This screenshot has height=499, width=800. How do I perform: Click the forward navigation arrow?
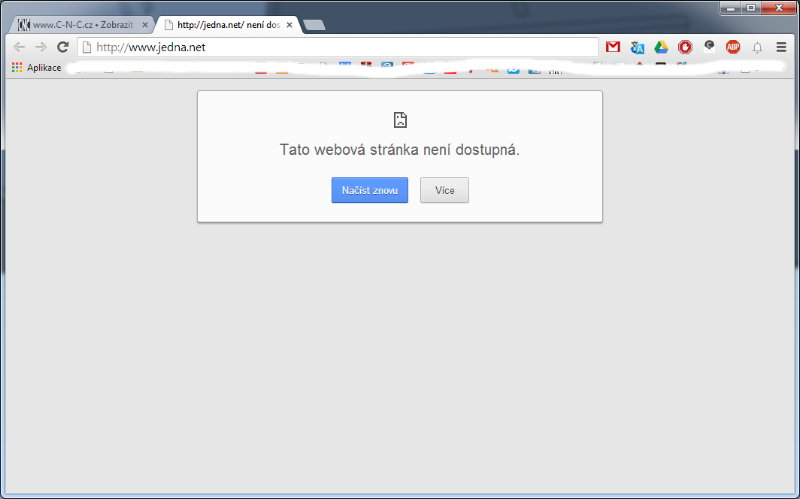pos(41,47)
